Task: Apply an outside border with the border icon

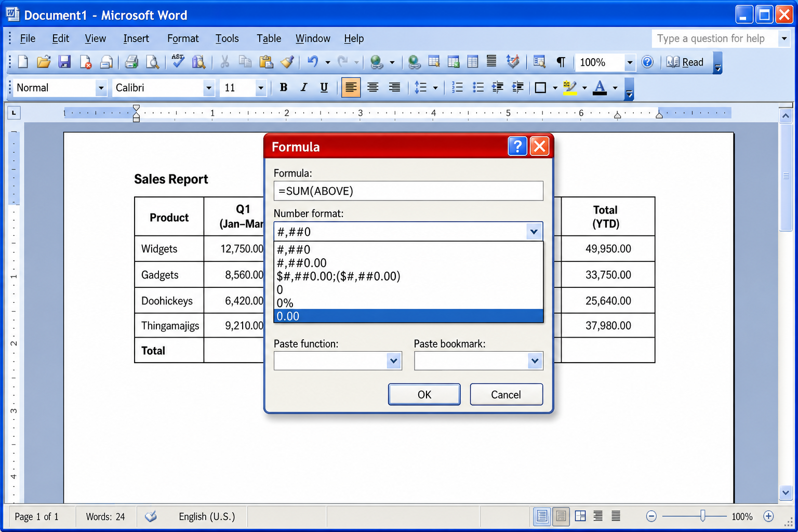Action: (540, 87)
